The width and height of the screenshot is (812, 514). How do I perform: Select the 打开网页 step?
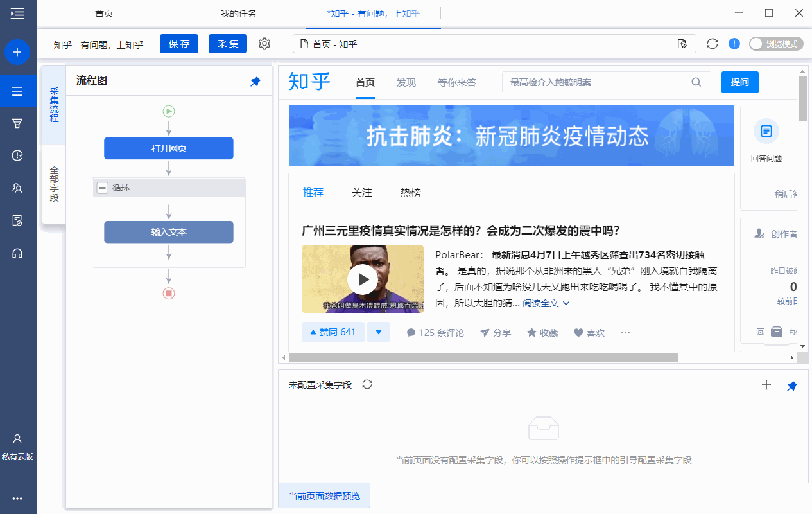coord(169,148)
